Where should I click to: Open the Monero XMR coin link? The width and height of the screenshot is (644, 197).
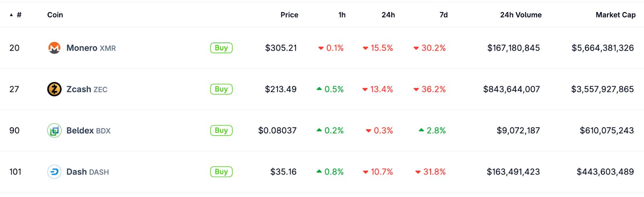pos(91,48)
